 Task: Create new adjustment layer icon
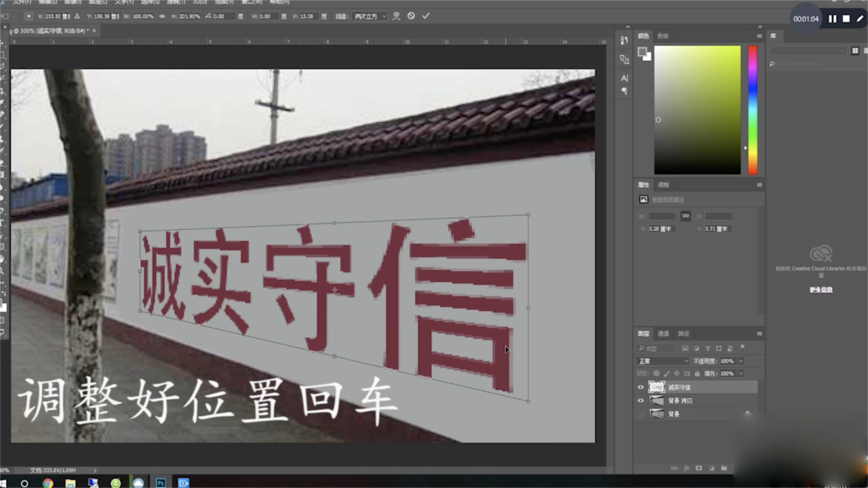pyautogui.click(x=711, y=468)
